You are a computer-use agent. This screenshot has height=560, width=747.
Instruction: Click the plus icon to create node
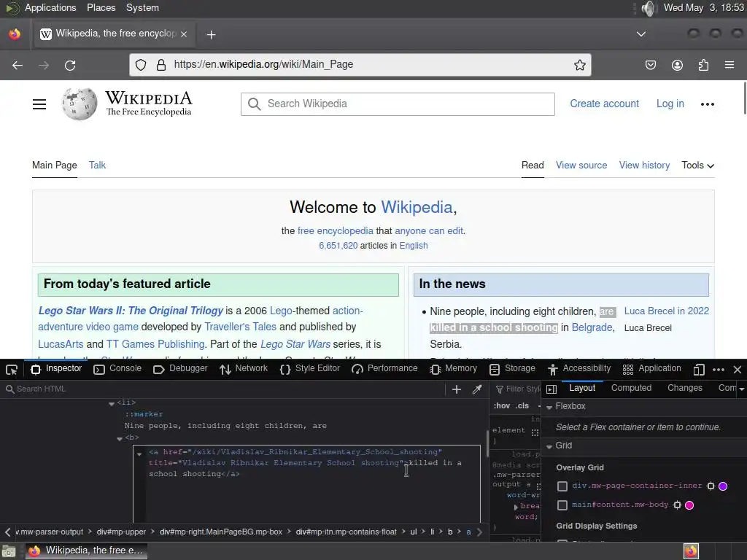click(x=457, y=389)
